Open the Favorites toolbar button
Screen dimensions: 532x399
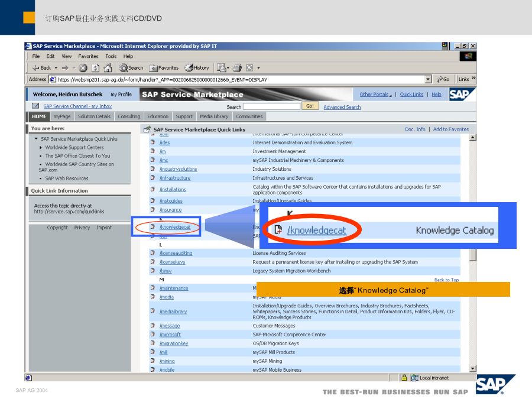point(164,68)
